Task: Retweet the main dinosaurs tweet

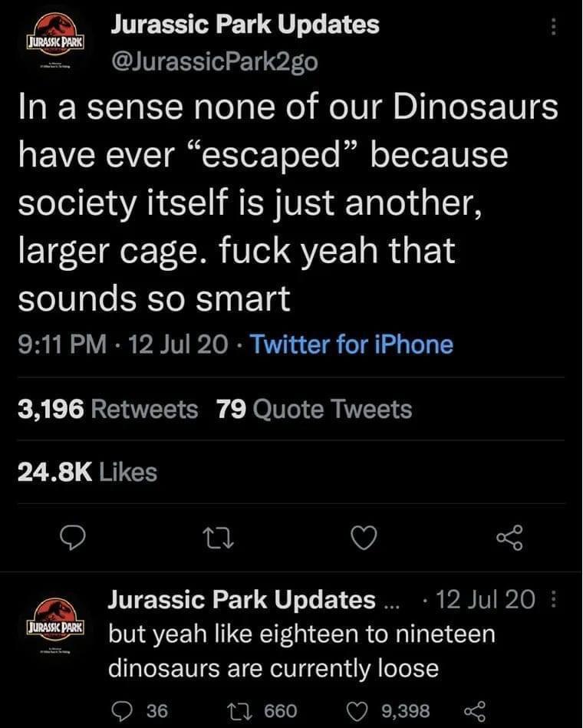Action: 219,539
